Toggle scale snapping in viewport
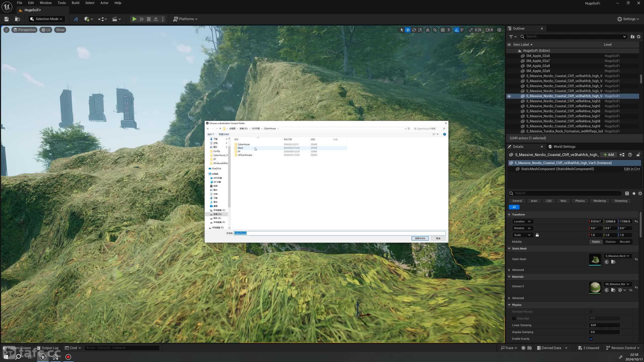This screenshot has width=644, height=362. [471, 30]
